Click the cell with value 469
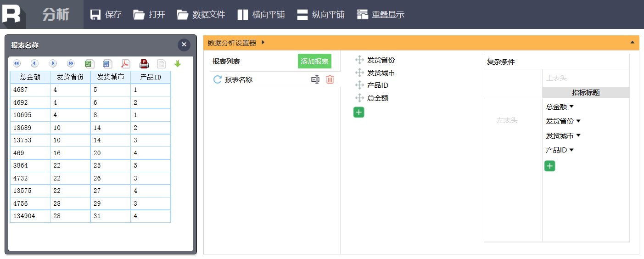This screenshot has height=259, width=644. (x=30, y=153)
